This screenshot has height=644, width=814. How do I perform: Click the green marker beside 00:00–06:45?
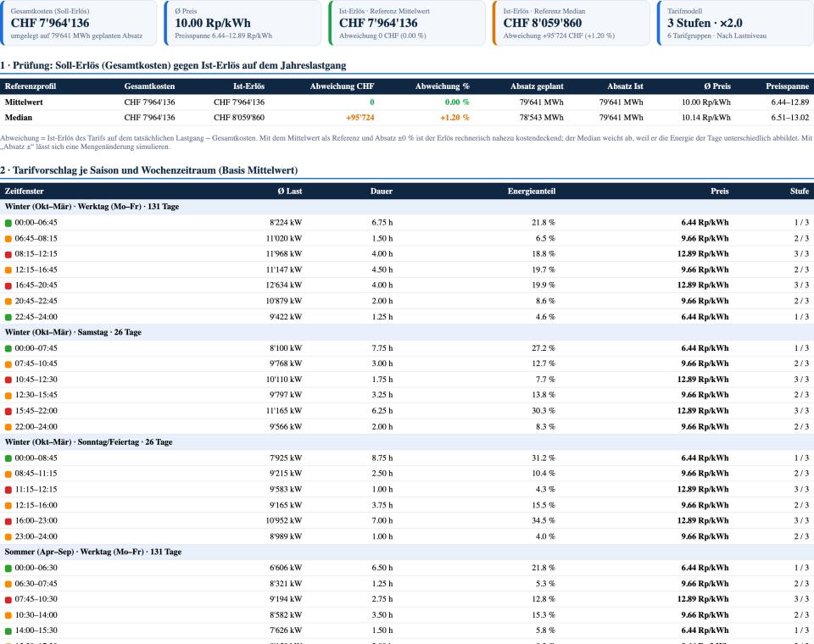[x=8, y=223]
